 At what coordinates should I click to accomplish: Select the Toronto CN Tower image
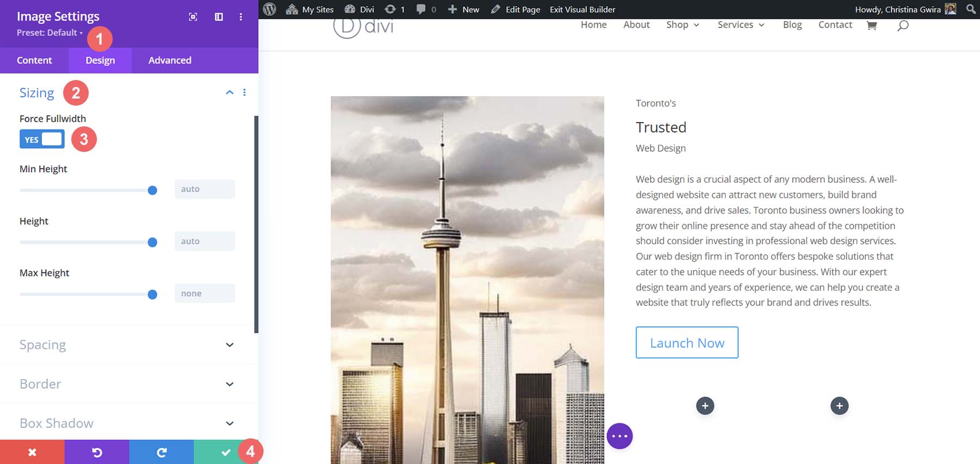tap(467, 280)
